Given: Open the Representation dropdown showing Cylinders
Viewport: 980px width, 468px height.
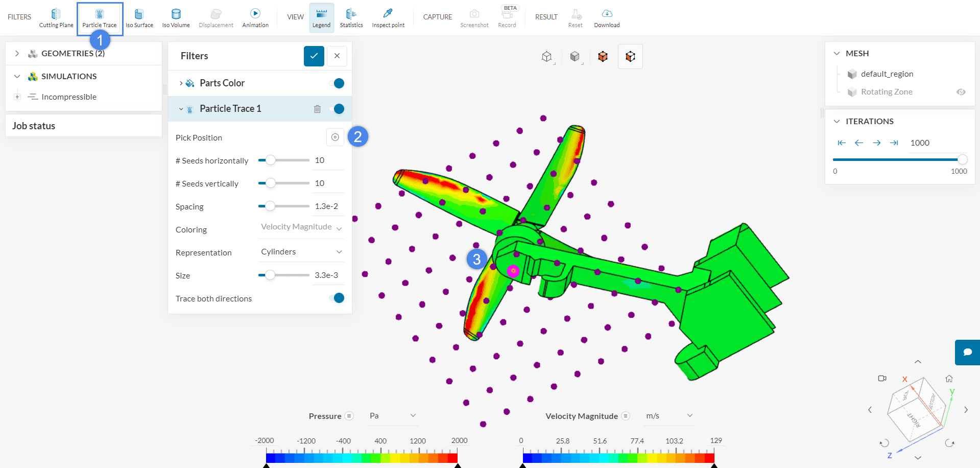Looking at the screenshot, I should pyautogui.click(x=301, y=252).
